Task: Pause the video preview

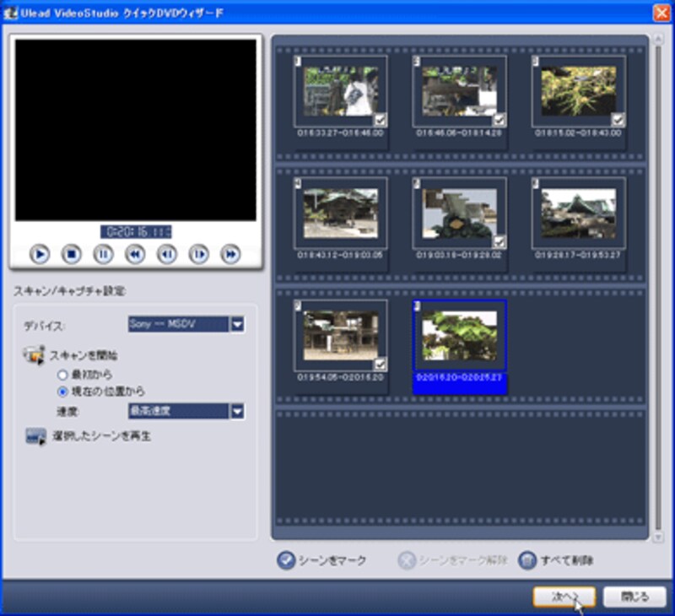Action: pyautogui.click(x=103, y=253)
